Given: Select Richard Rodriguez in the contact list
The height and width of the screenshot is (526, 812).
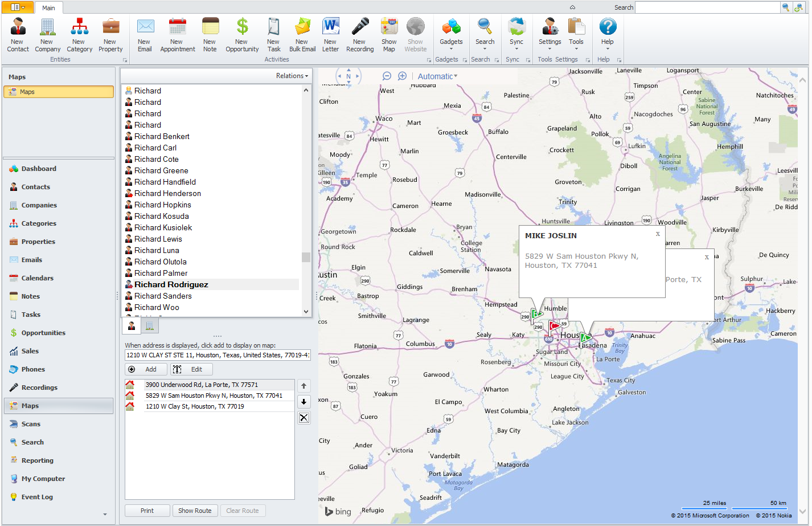Looking at the screenshot, I should click(212, 284).
